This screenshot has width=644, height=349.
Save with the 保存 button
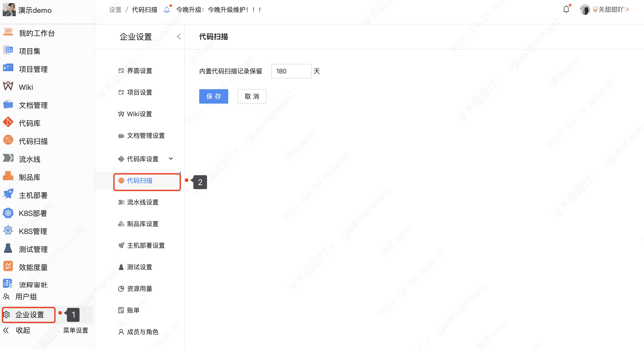[213, 96]
